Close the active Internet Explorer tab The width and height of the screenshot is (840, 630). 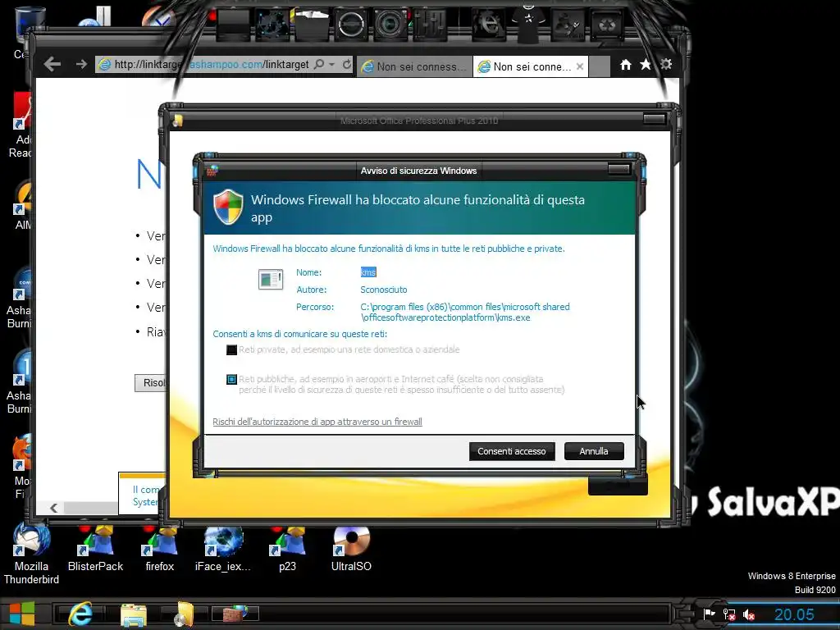tap(580, 66)
